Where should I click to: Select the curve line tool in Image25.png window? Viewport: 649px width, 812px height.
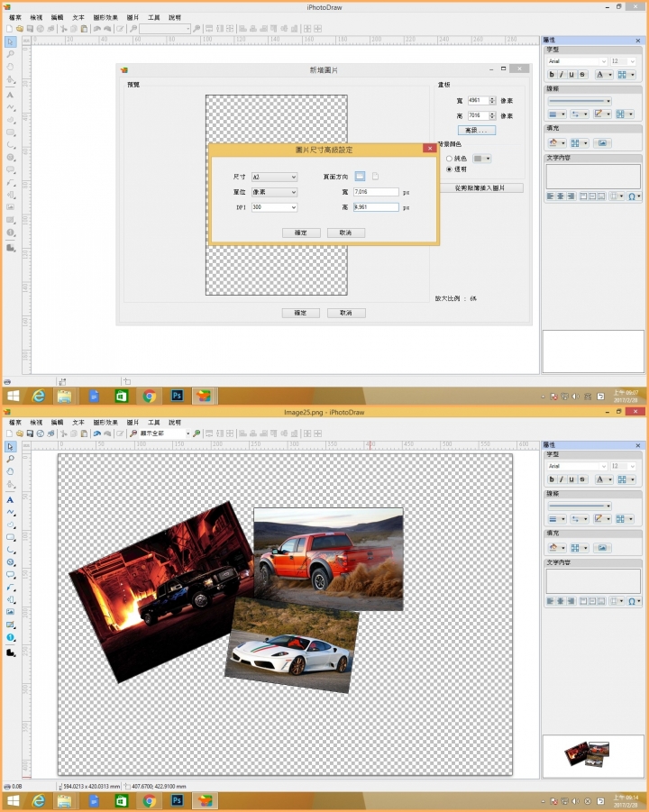coord(10,512)
